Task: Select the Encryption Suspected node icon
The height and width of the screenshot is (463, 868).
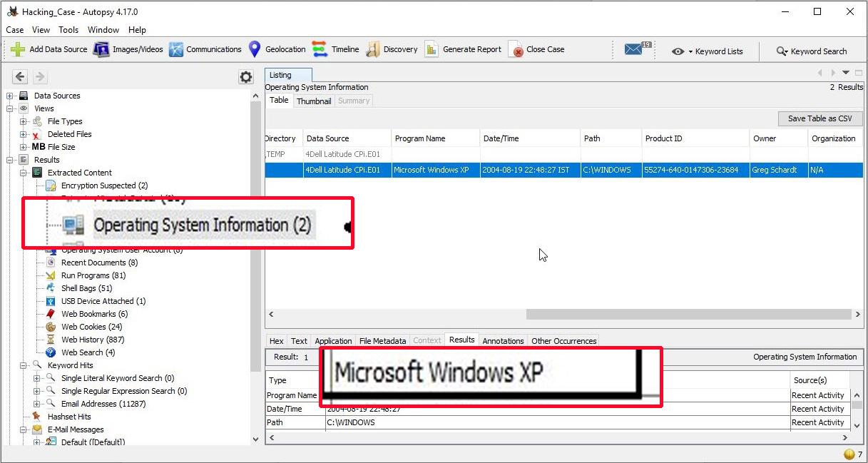Action: click(x=51, y=185)
